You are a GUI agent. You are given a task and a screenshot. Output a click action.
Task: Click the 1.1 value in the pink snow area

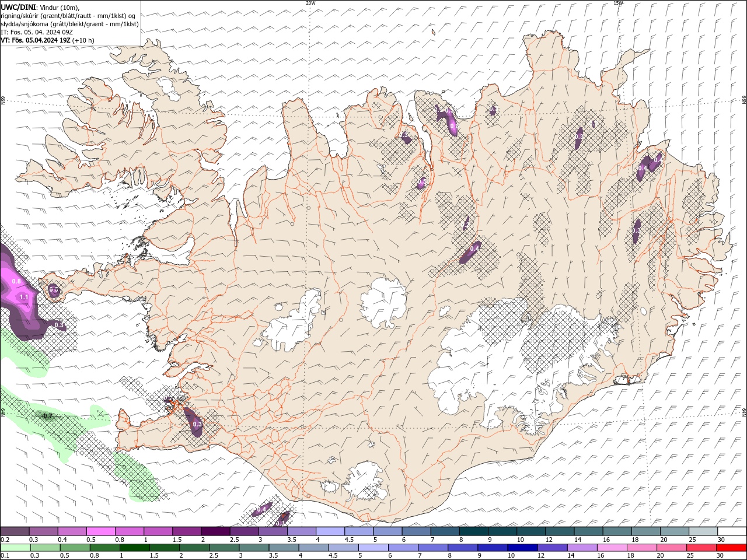point(24,297)
